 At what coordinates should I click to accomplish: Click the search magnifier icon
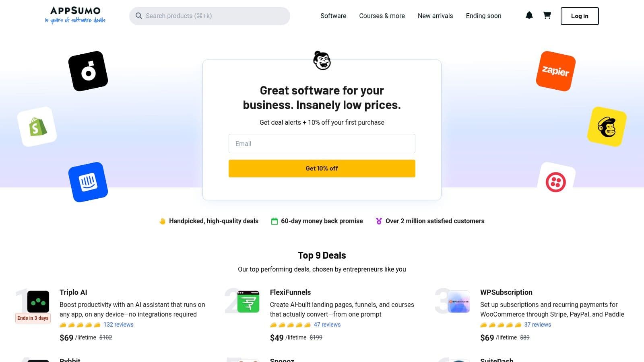point(138,16)
